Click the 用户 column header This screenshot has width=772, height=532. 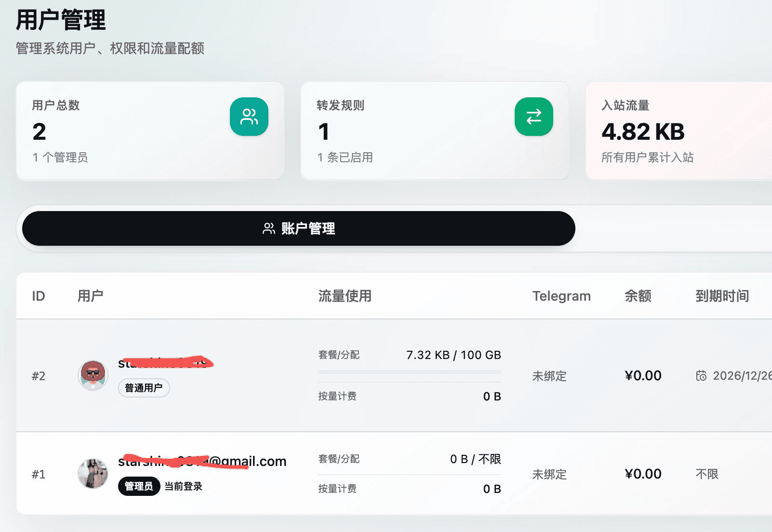point(91,296)
